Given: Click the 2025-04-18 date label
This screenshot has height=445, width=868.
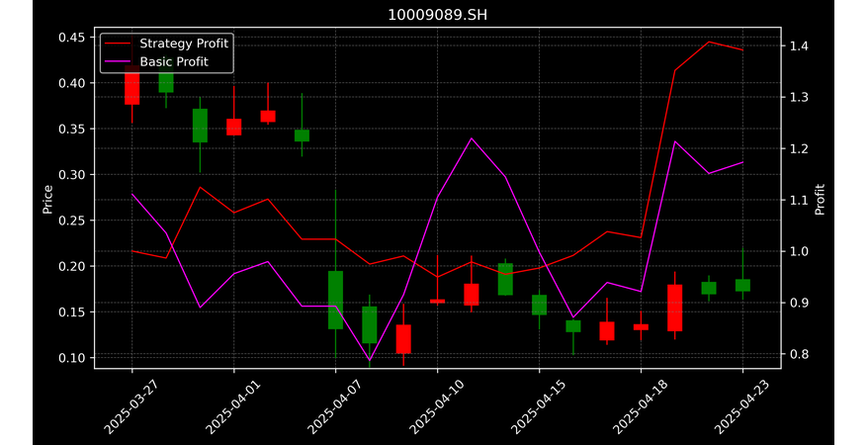Looking at the screenshot, I should tap(641, 406).
